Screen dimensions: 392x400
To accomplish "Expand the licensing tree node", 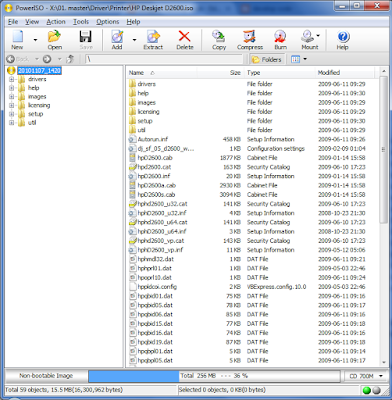I will (12, 105).
